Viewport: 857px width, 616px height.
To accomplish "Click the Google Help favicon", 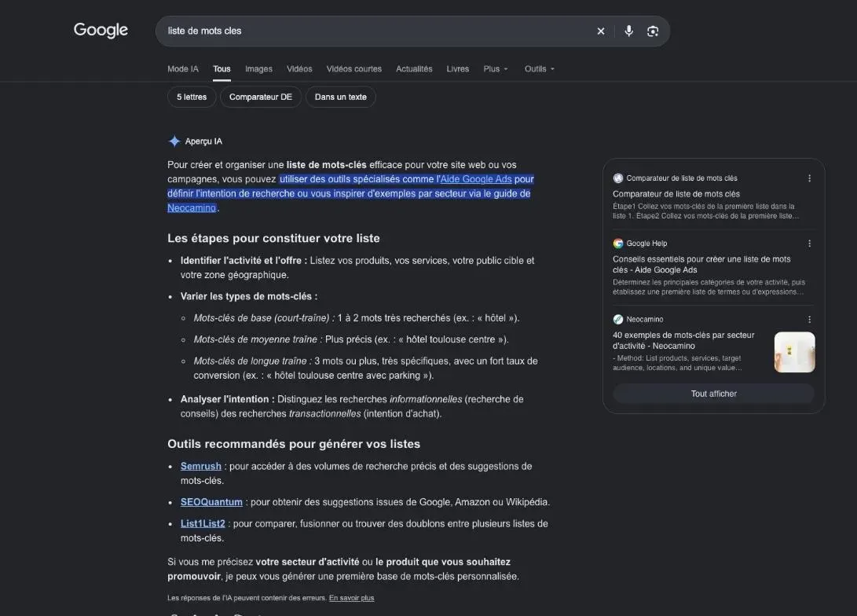I will pyautogui.click(x=618, y=244).
